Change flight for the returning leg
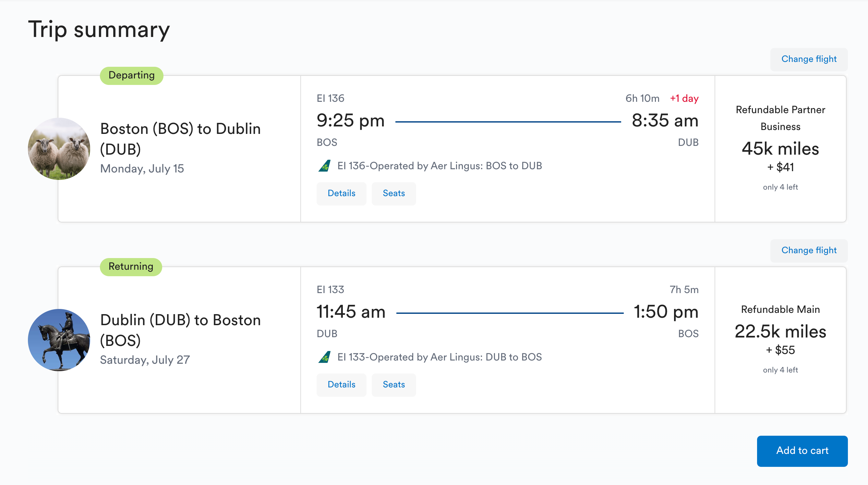The height and width of the screenshot is (485, 868). point(809,250)
